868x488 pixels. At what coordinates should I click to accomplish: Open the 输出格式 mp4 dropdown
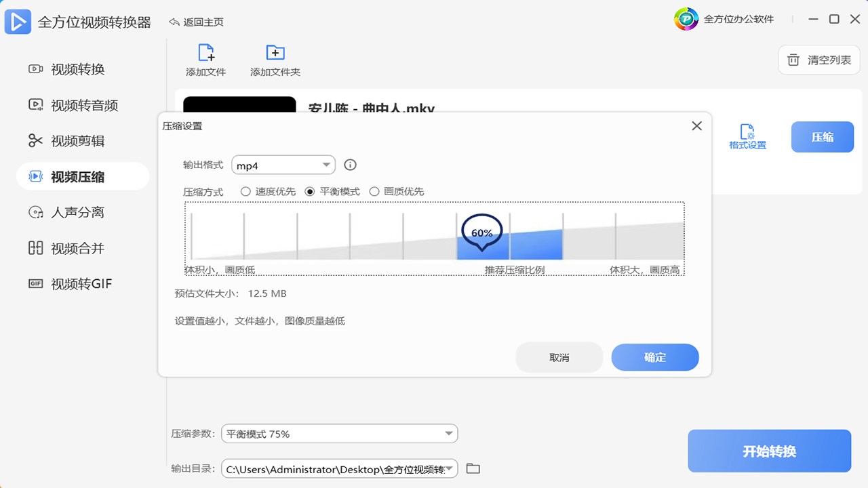pyautogui.click(x=283, y=165)
